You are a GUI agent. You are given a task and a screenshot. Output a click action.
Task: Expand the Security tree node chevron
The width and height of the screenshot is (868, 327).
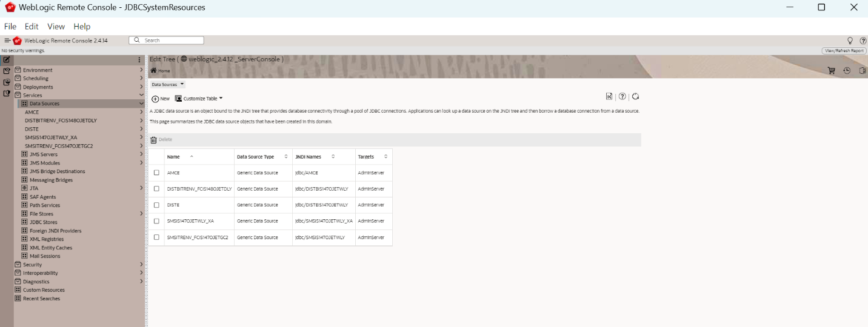[x=141, y=265]
